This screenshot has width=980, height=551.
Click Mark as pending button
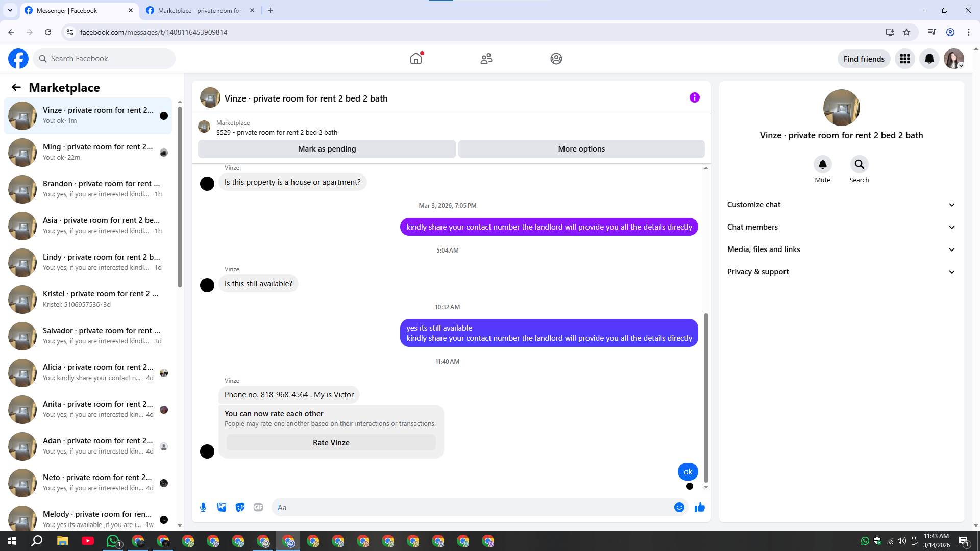coord(327,149)
